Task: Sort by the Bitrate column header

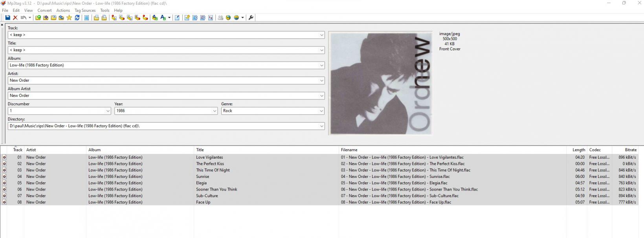Action: click(x=630, y=150)
